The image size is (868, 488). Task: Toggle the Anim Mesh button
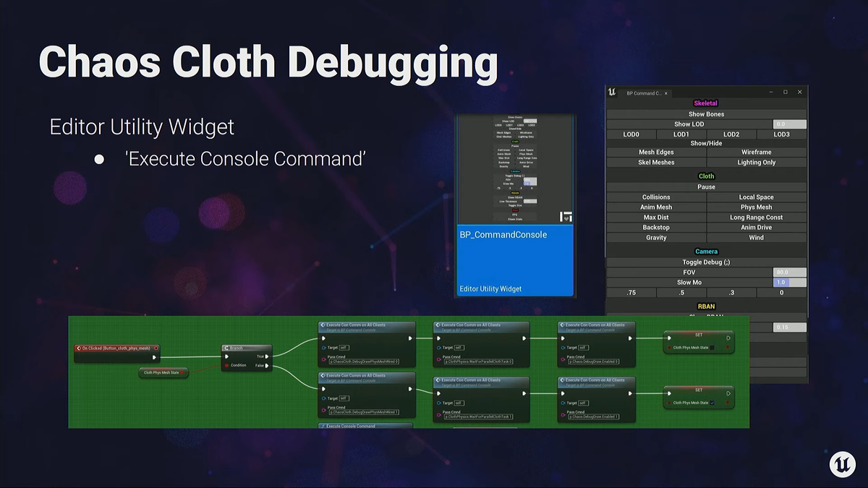pos(656,207)
